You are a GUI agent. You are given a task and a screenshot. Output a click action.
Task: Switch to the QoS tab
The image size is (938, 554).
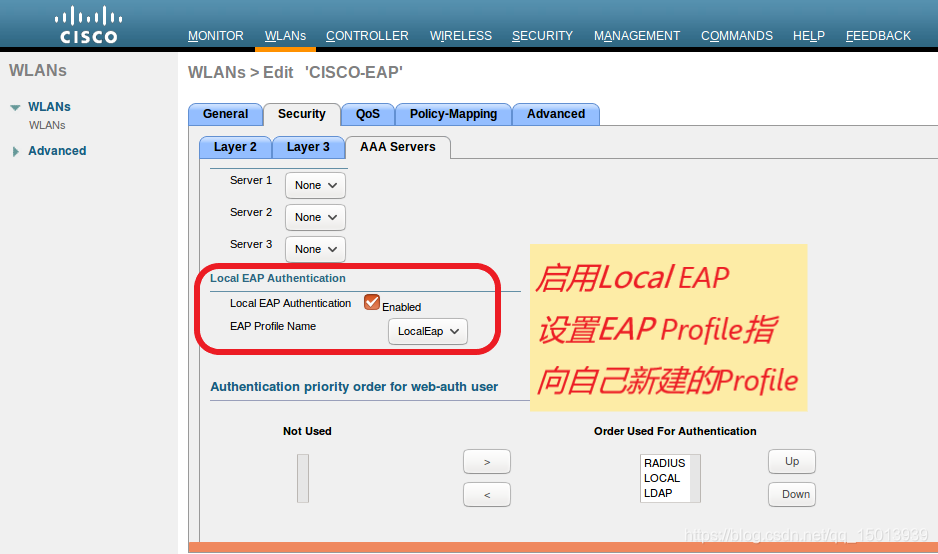368,114
